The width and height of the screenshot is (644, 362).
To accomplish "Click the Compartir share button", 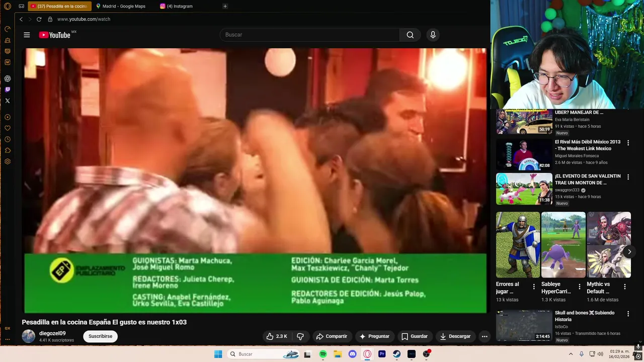I will tap(331, 336).
